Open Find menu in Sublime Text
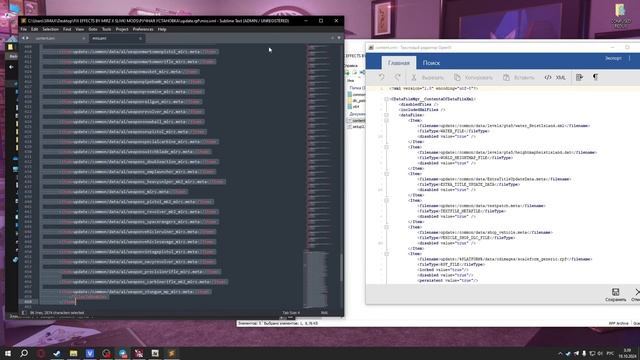The width and height of the screenshot is (640, 360). point(67,29)
